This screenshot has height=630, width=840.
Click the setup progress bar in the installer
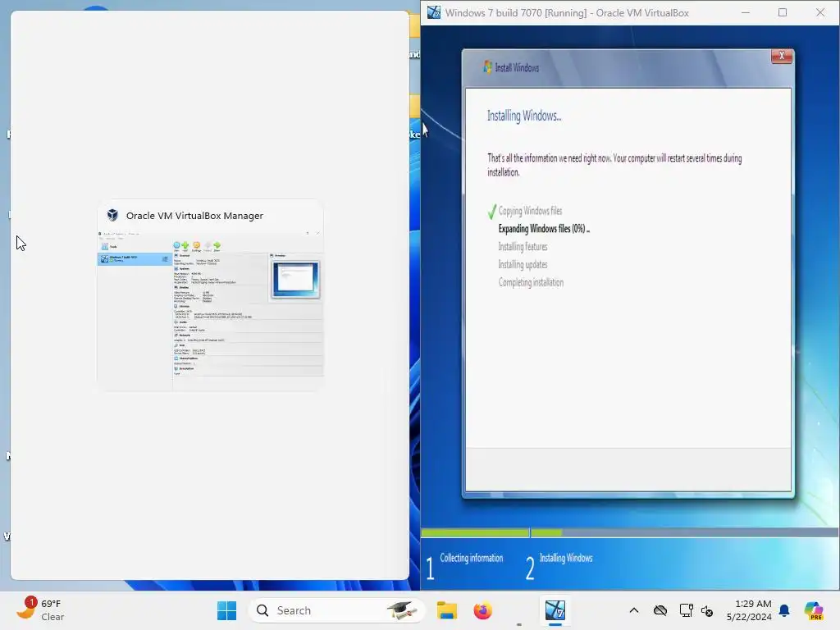629,532
